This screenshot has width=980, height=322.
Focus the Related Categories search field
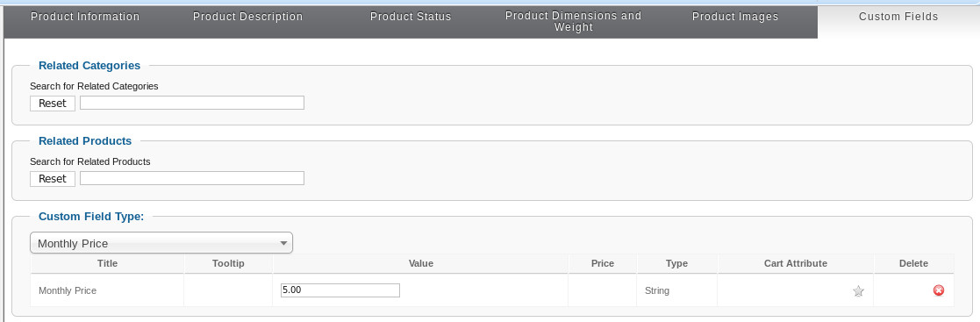click(x=192, y=103)
